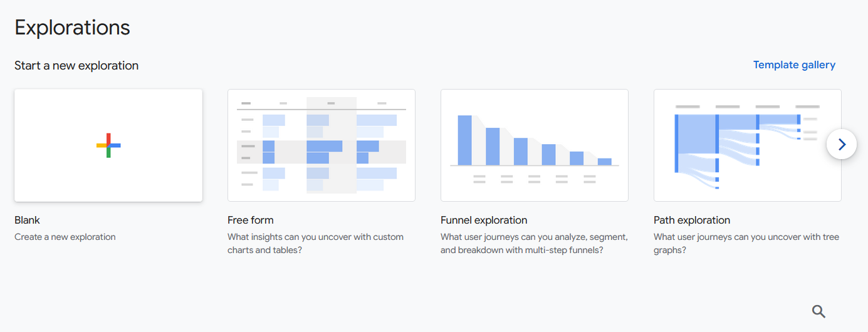Select the Path exploration tree graph thumbnail

748,145
